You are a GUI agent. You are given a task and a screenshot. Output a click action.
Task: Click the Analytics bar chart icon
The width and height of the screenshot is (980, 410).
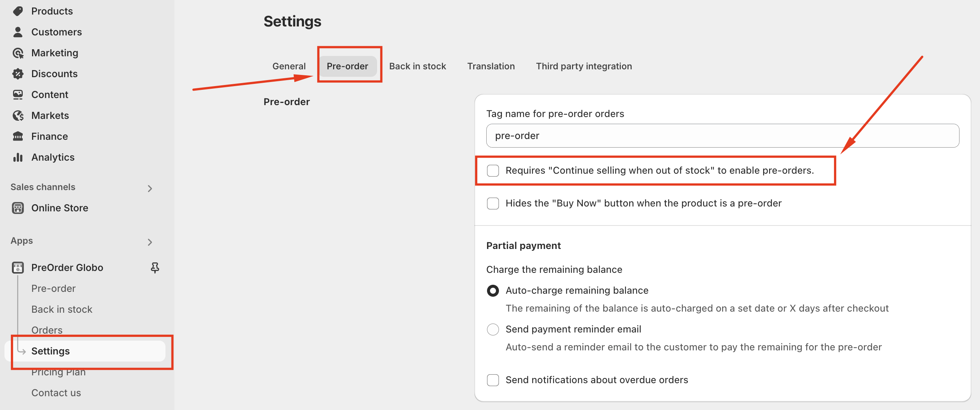coord(18,157)
